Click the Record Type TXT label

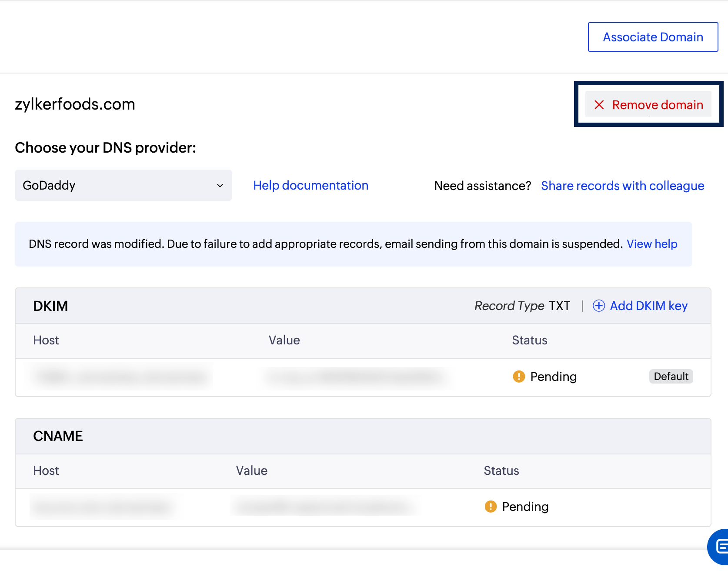point(522,306)
